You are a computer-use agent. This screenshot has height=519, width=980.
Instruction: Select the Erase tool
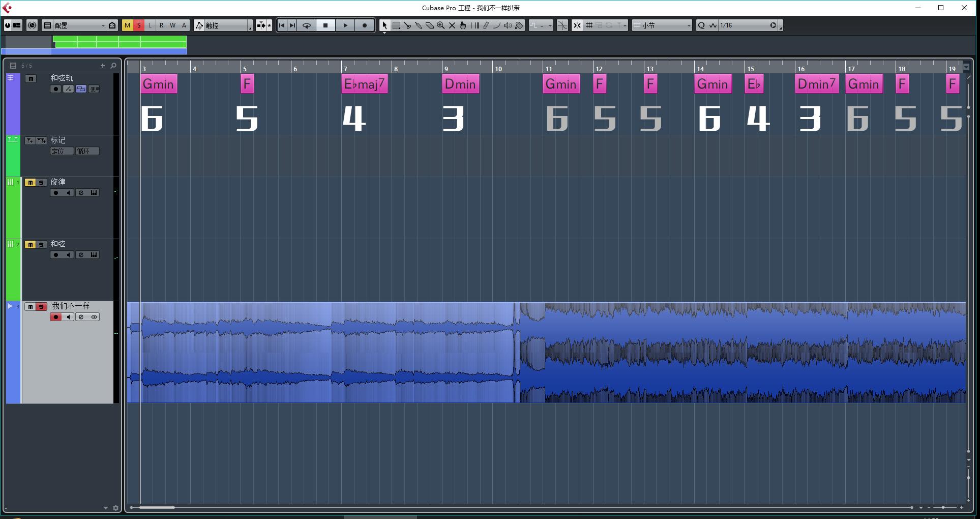(430, 25)
